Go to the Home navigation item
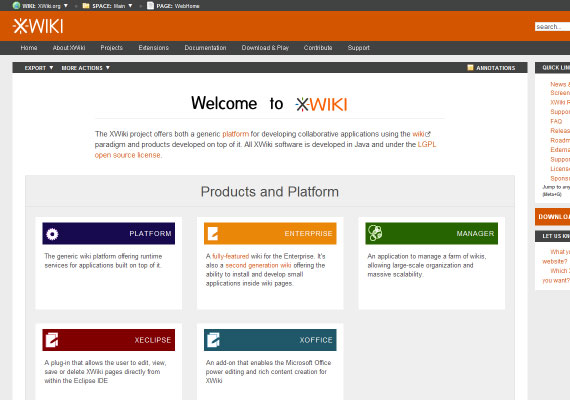 (x=29, y=48)
